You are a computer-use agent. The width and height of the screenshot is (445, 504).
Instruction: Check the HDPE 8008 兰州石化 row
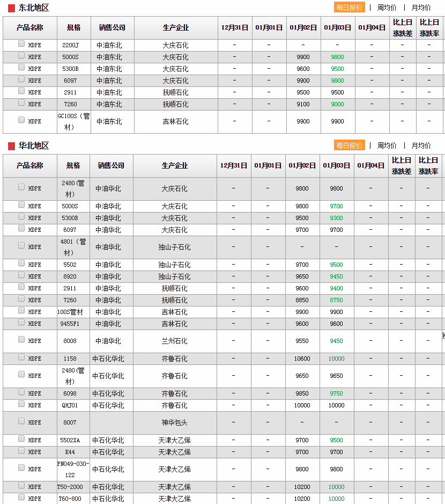pyautogui.click(x=21, y=339)
